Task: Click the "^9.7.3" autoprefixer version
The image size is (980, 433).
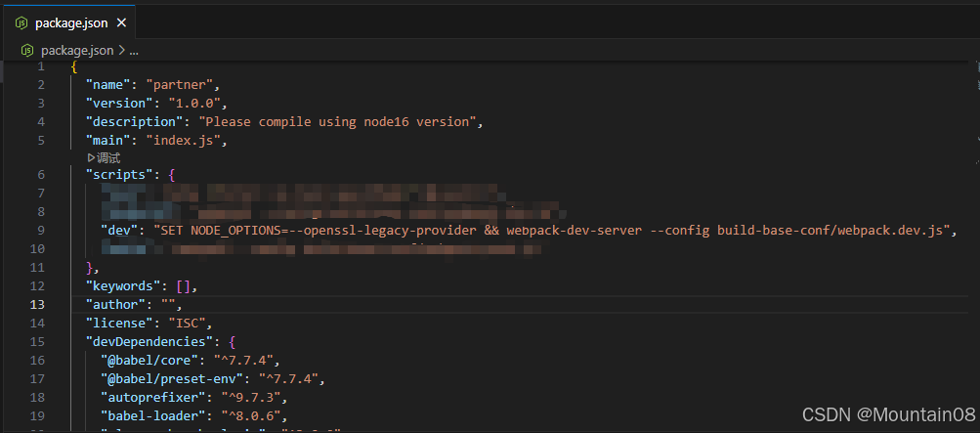Action: (x=251, y=398)
